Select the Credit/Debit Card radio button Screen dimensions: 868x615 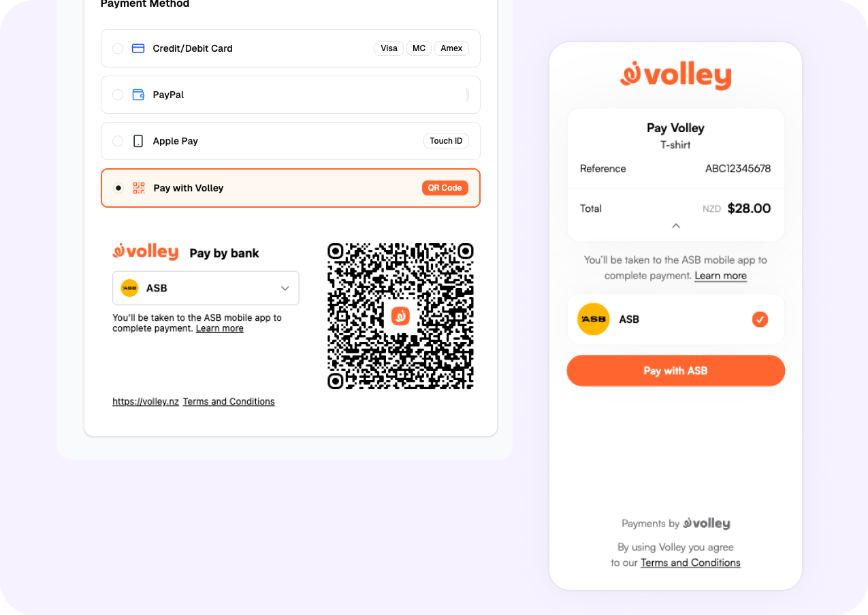click(x=118, y=48)
